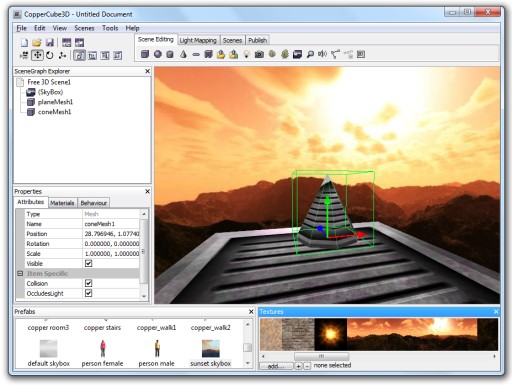Add a sphere mesh from the toolbar

click(x=158, y=54)
